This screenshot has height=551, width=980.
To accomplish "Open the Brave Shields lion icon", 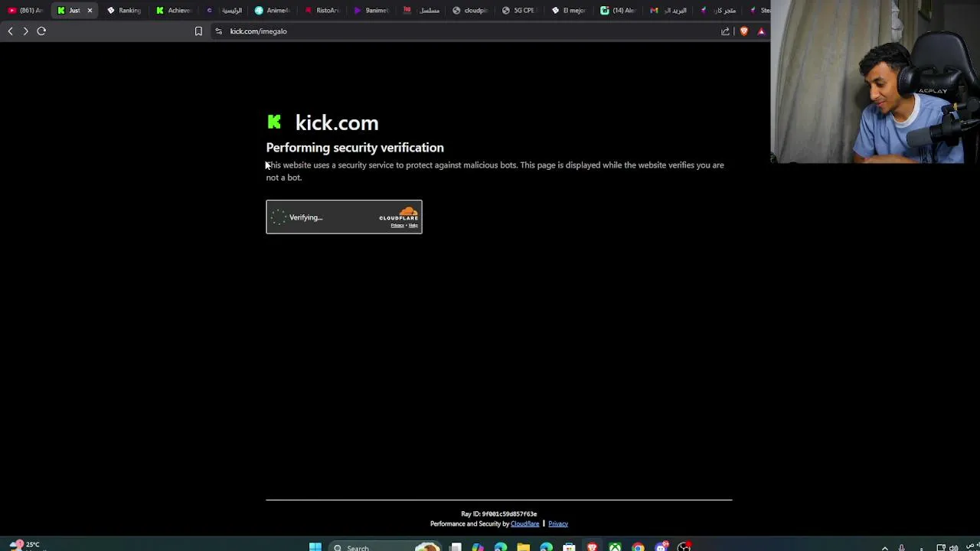I will (x=743, y=31).
